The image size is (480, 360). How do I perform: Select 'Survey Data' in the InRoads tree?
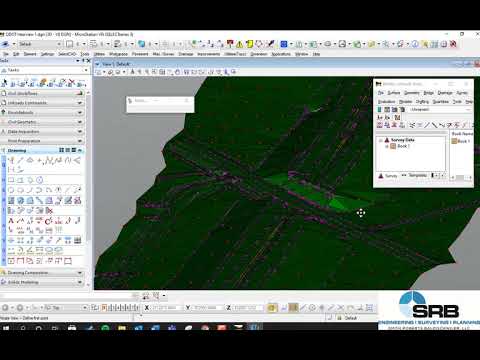(403, 140)
